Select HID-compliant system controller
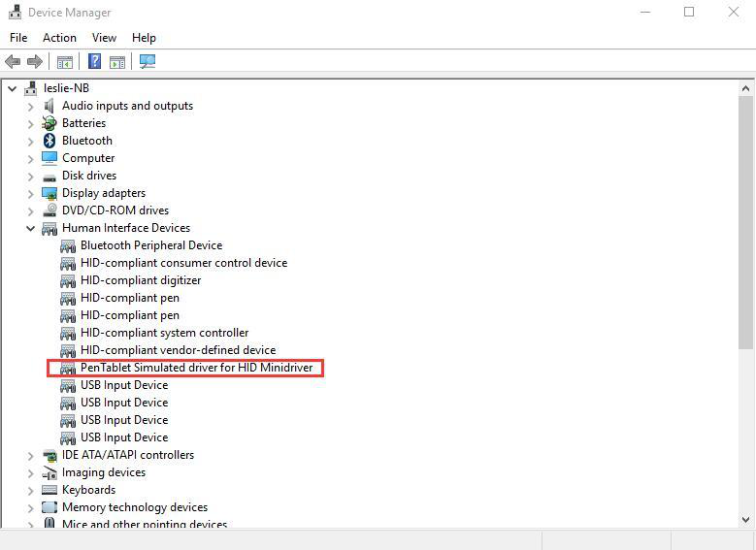 [164, 333]
